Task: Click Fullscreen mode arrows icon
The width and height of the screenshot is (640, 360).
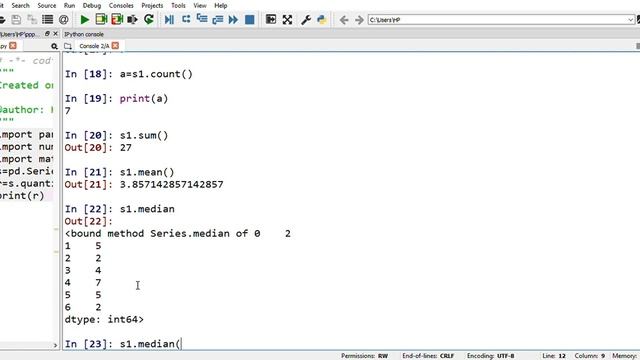Action: pyautogui.click(x=287, y=20)
